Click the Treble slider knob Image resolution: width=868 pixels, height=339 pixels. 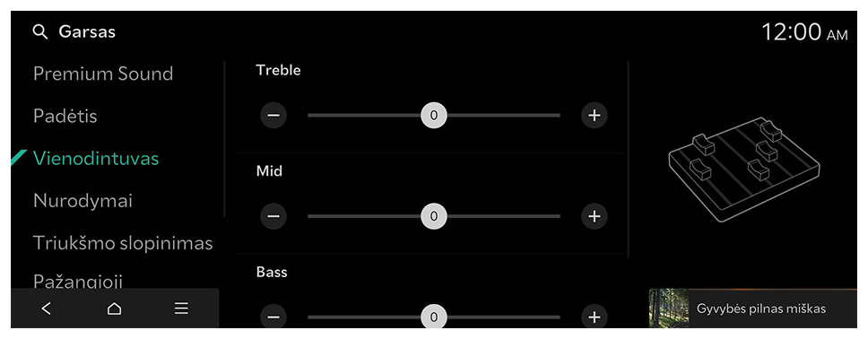434,115
